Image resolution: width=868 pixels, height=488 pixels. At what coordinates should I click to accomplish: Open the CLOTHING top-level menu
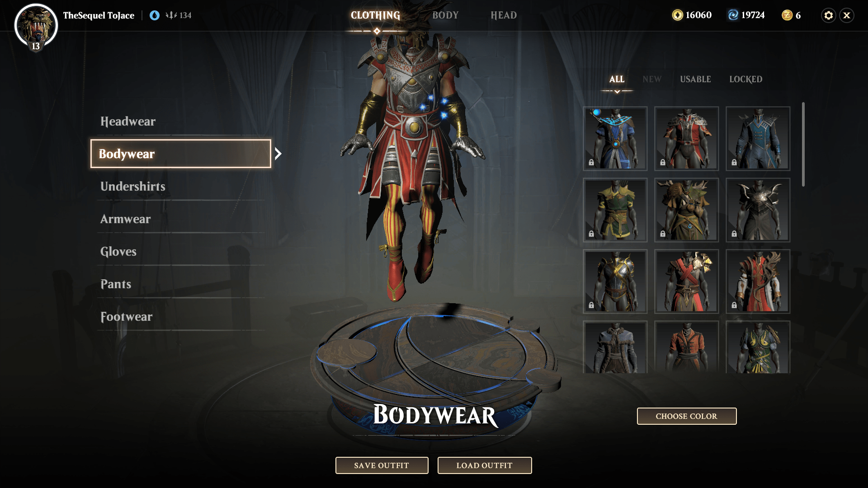coord(374,15)
